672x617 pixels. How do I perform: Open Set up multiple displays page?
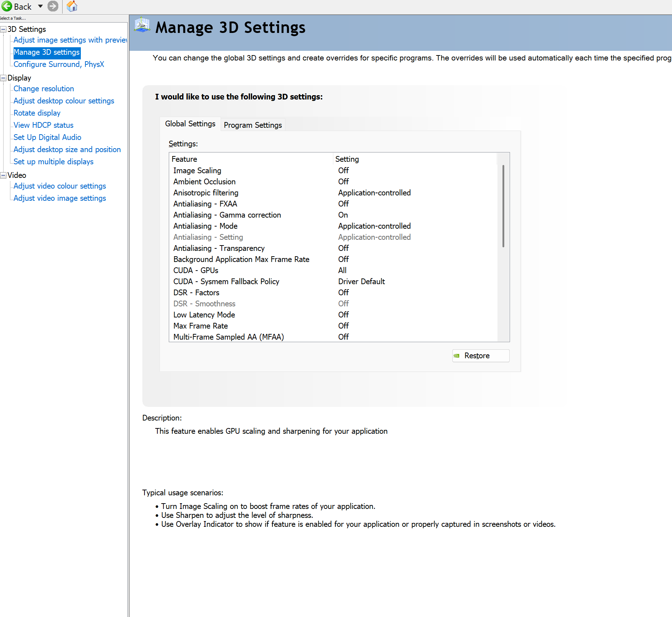click(53, 162)
